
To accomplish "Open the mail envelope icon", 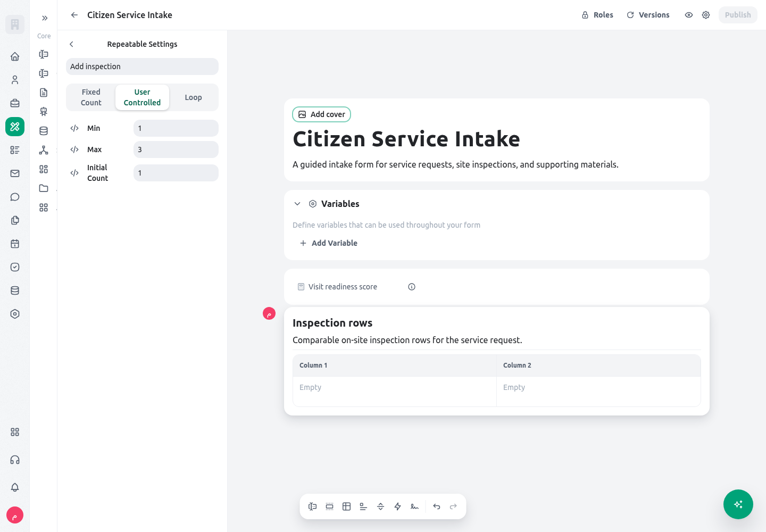I will tap(15, 173).
